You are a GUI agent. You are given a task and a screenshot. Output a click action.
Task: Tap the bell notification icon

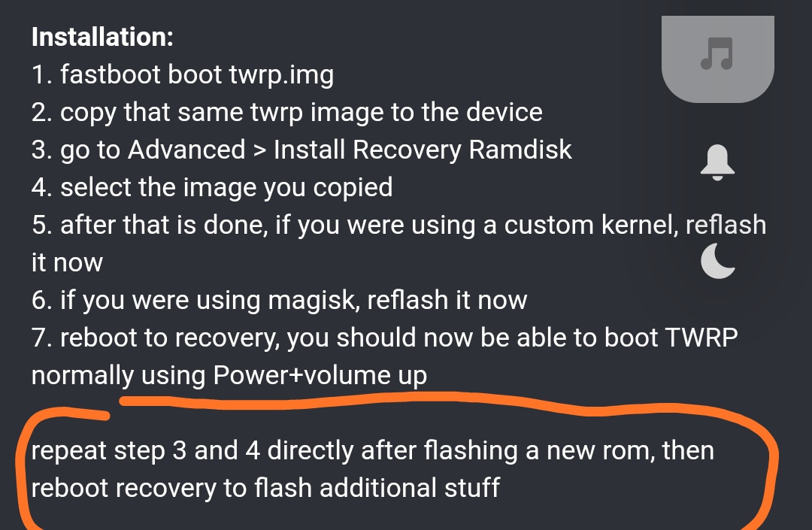(x=717, y=162)
